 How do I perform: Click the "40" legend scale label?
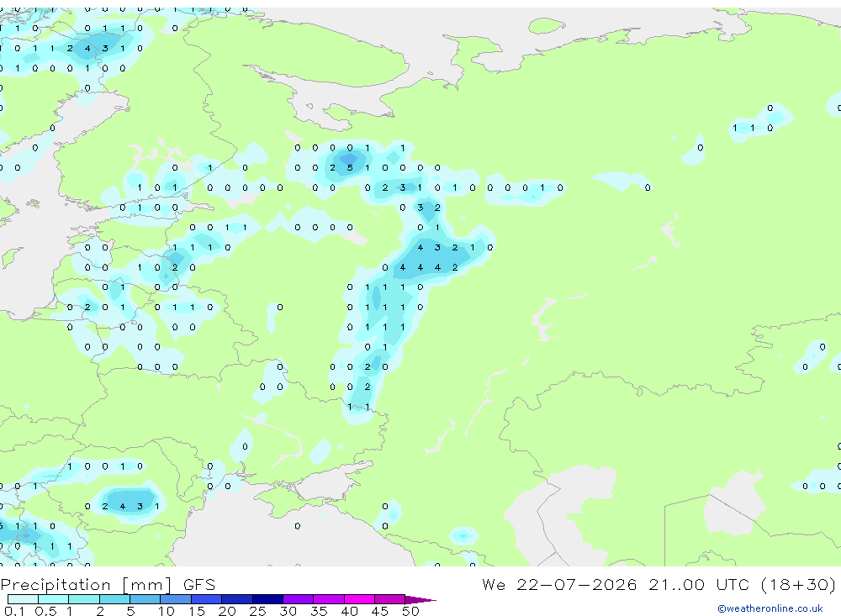tap(349, 611)
